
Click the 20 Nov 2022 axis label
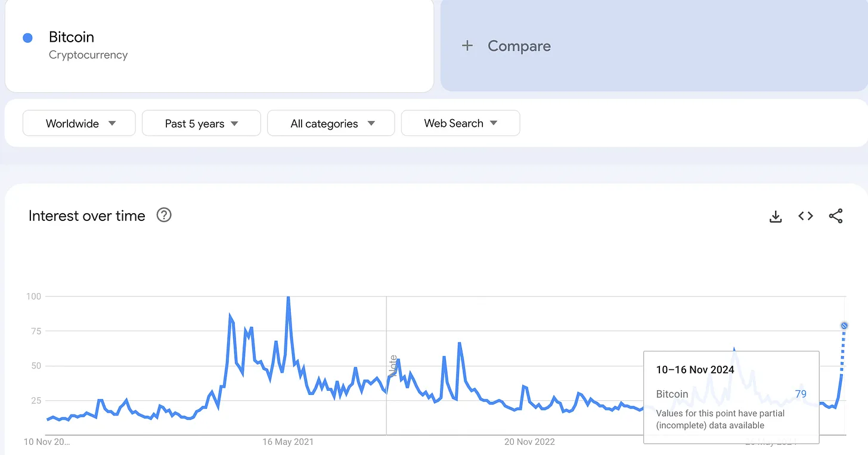point(529,441)
